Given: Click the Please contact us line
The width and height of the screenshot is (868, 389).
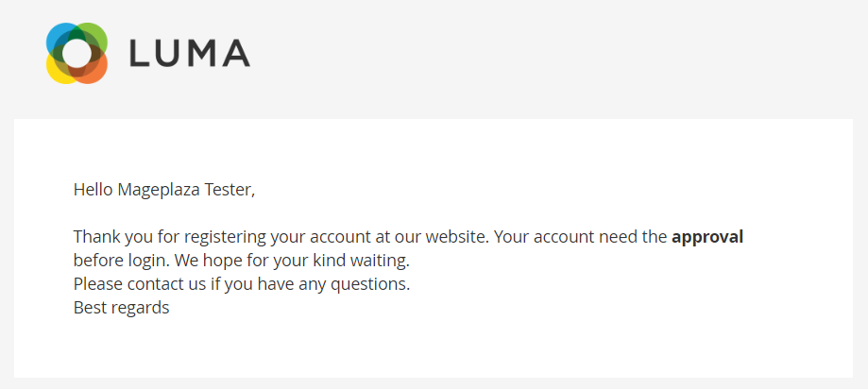Looking at the screenshot, I should click(x=241, y=283).
